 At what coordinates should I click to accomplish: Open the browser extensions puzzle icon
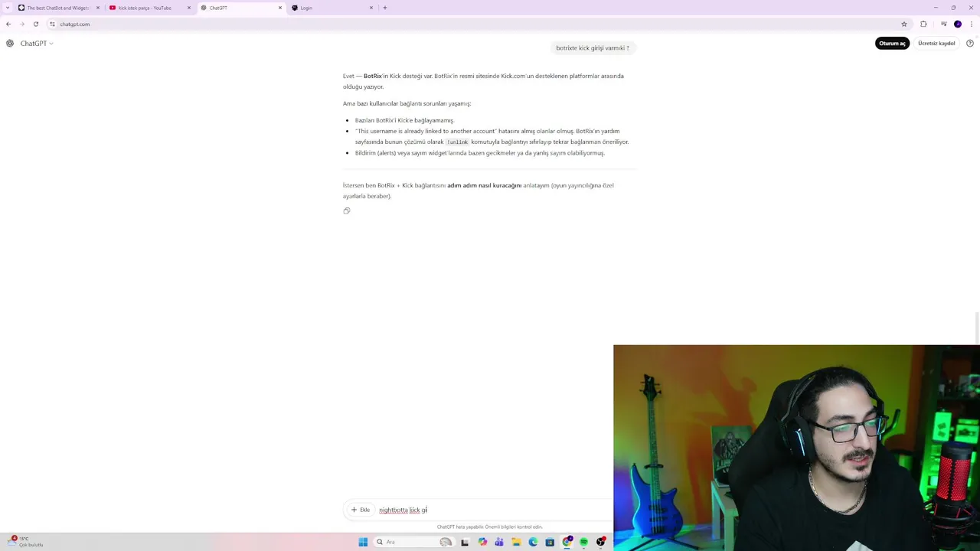923,24
